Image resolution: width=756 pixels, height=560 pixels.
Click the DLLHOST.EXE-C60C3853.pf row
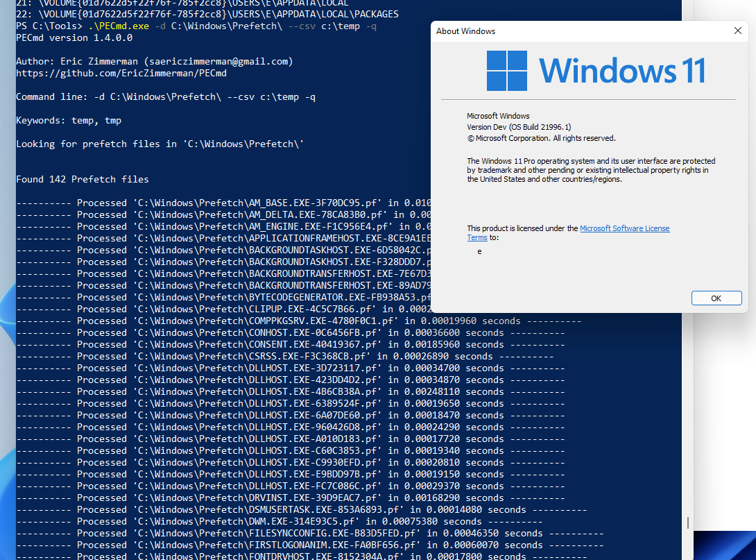(290, 451)
